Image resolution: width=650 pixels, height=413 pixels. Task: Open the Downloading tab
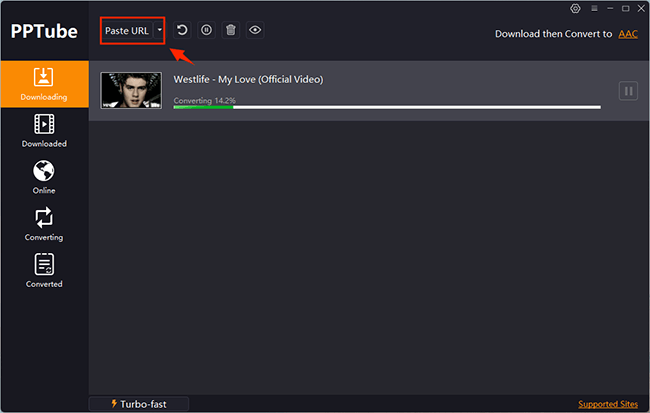(x=44, y=84)
